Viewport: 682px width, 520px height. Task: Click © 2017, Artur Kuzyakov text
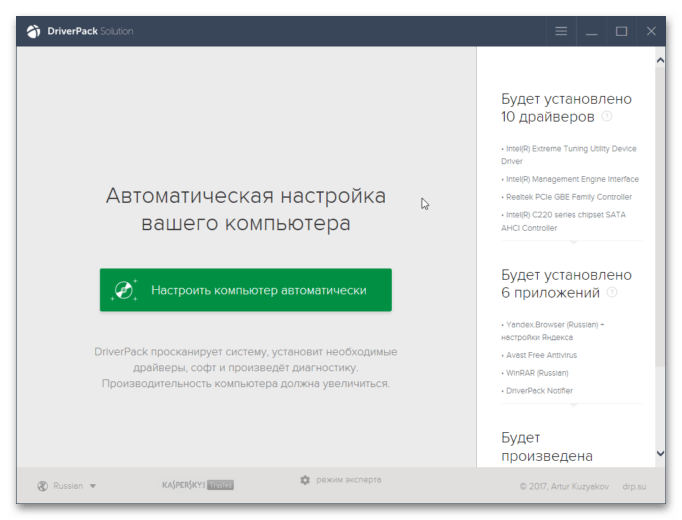pos(564,486)
